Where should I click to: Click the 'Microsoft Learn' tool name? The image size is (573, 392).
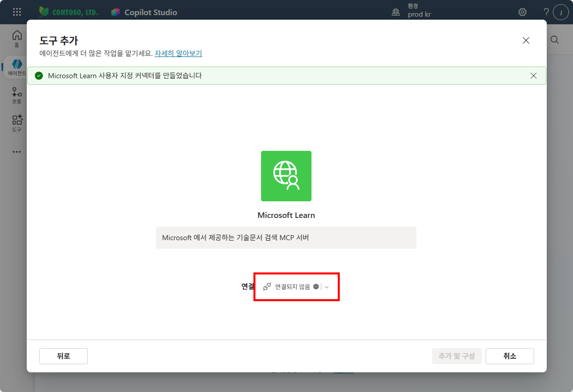pos(286,215)
